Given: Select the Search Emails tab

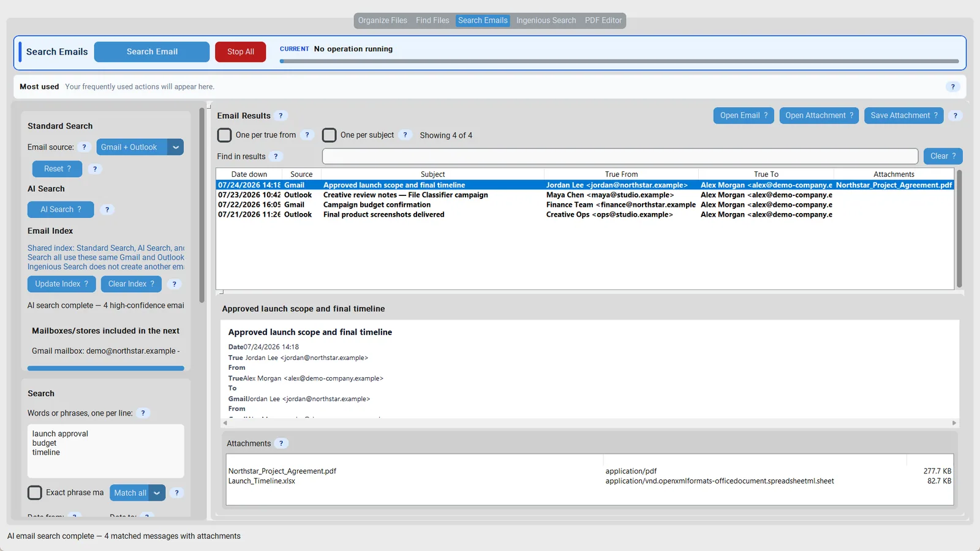Looking at the screenshot, I should [x=483, y=20].
